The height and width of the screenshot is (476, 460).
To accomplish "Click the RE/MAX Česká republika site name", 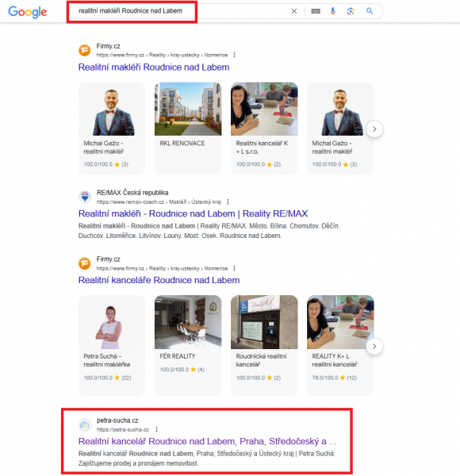I will click(132, 193).
